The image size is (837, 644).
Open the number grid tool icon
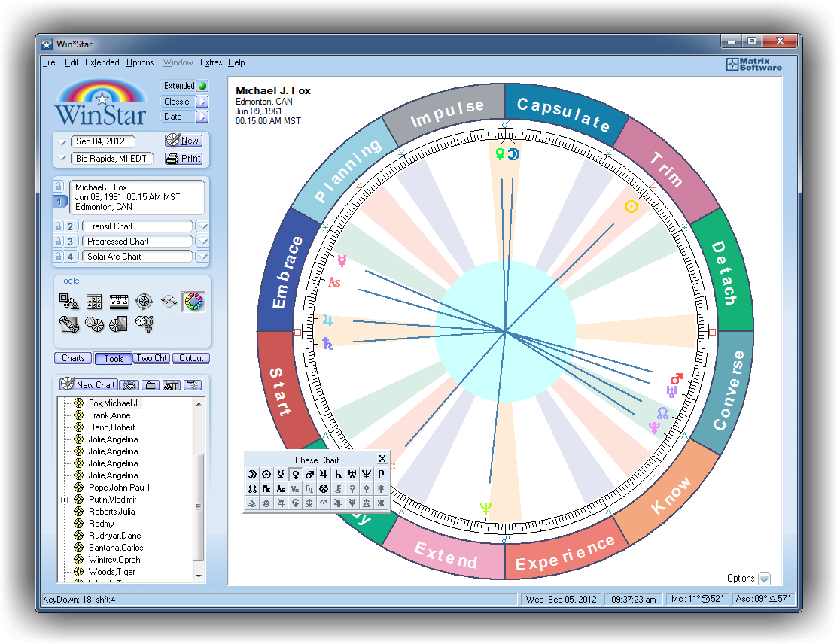[x=94, y=302]
